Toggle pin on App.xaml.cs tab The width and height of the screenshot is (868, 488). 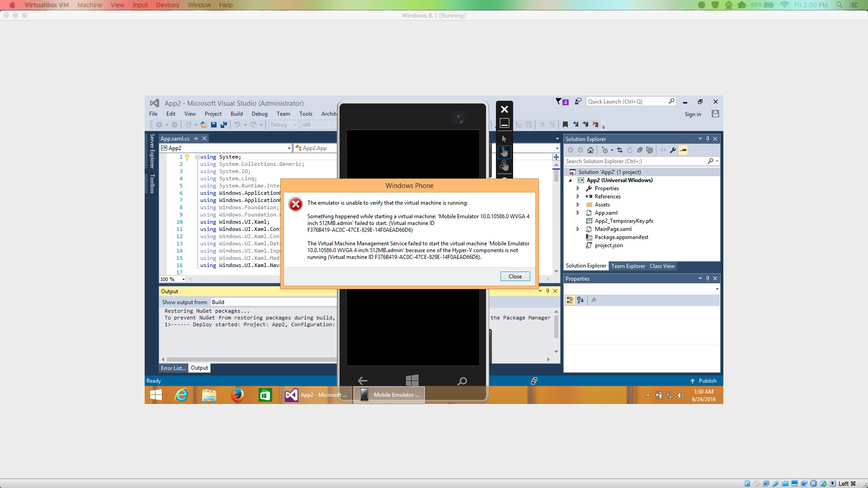(196, 139)
